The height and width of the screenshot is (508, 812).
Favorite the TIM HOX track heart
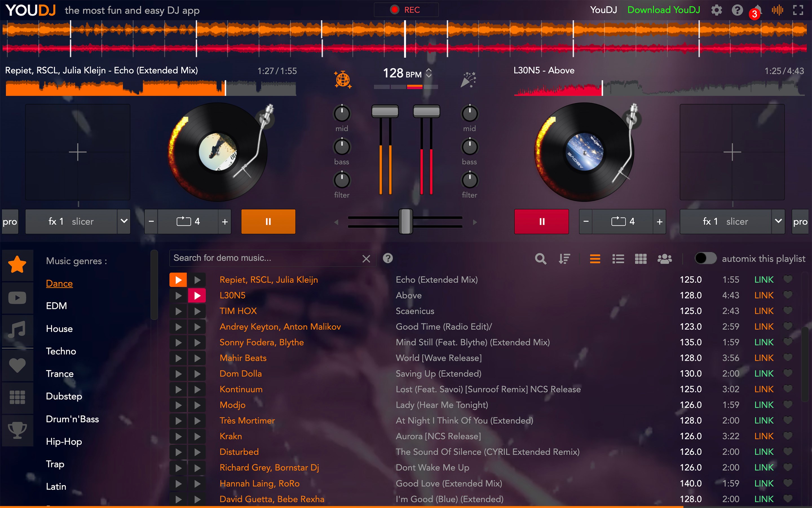(x=787, y=310)
